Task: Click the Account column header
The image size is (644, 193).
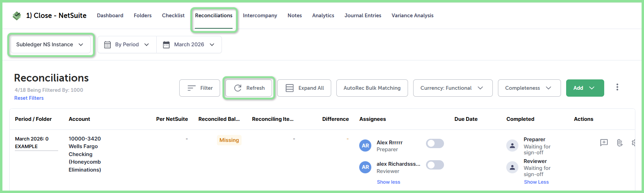Action: coord(79,119)
